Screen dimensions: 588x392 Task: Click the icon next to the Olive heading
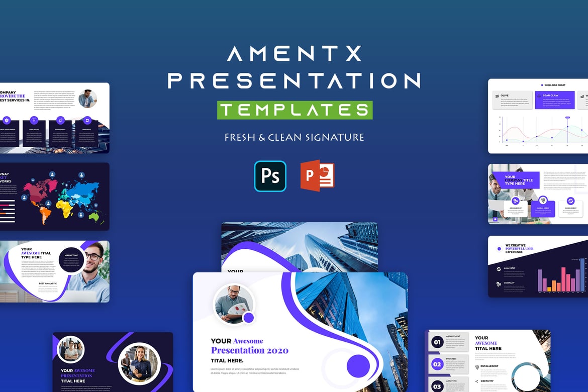497,96
